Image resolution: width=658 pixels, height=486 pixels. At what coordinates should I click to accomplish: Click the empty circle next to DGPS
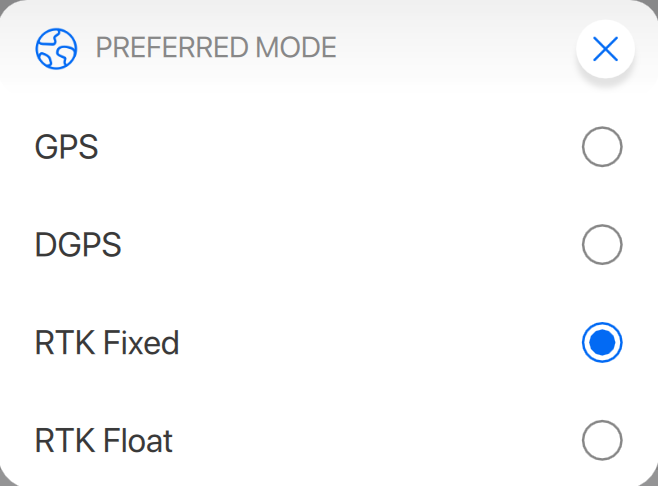pos(602,245)
